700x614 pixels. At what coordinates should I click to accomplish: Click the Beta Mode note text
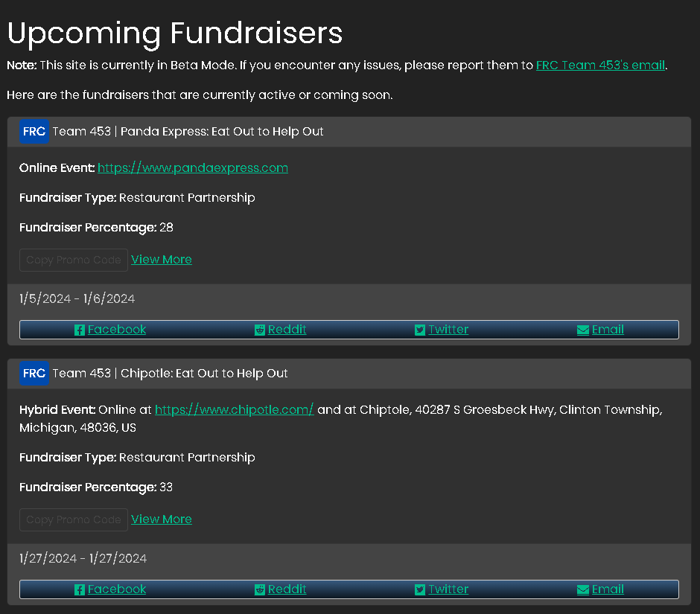(x=337, y=65)
